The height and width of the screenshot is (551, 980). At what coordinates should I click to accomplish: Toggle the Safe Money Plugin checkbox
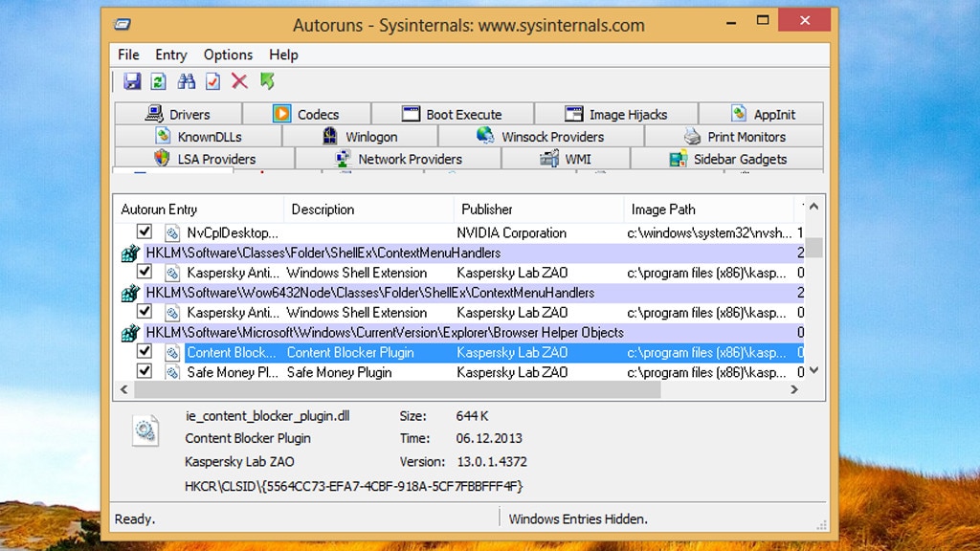[145, 372]
